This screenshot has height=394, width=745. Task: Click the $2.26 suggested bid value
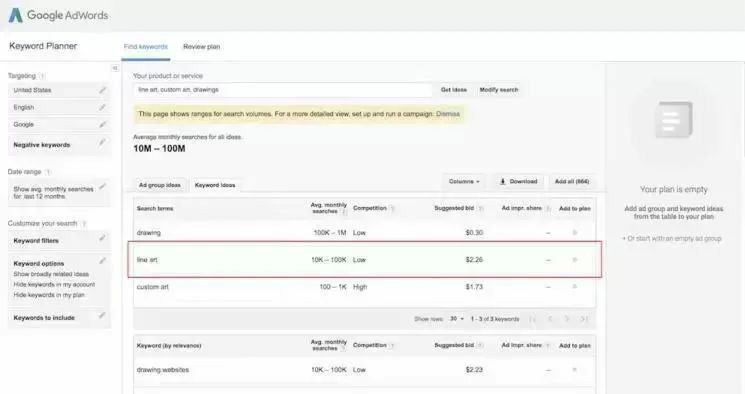474,260
